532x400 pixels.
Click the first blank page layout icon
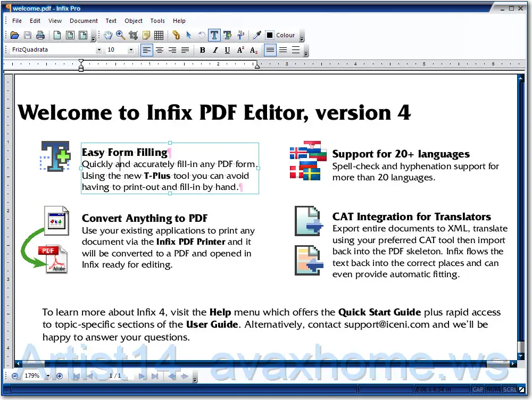pyautogui.click(x=57, y=35)
